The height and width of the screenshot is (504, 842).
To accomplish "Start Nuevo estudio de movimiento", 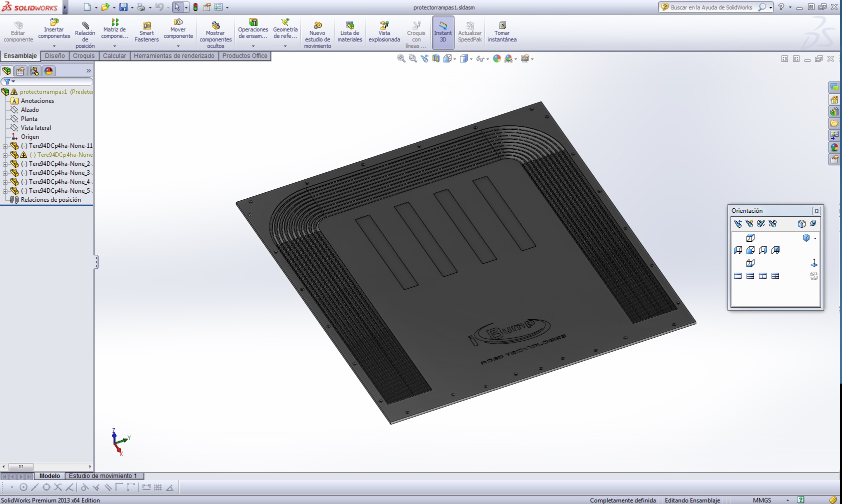I will tap(317, 34).
